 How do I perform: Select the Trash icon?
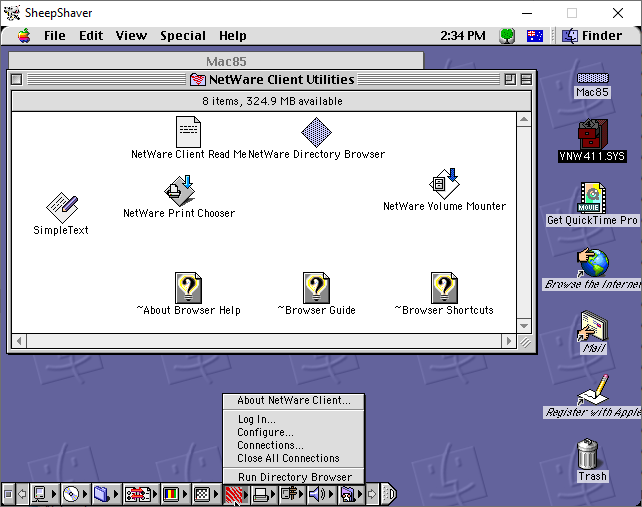592,460
